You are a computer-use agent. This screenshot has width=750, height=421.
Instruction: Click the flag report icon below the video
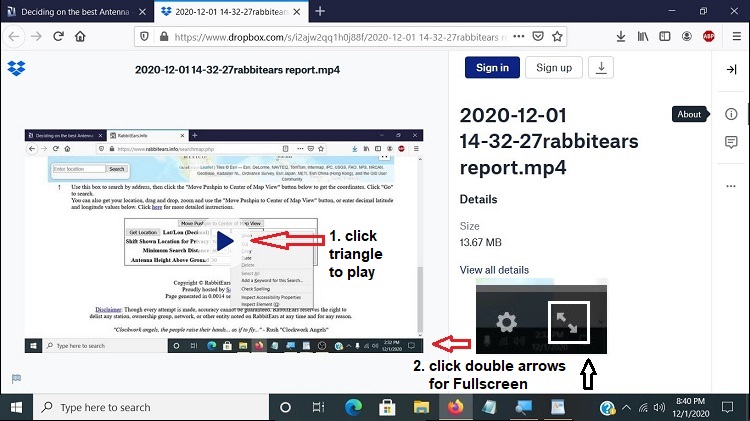coord(16,378)
